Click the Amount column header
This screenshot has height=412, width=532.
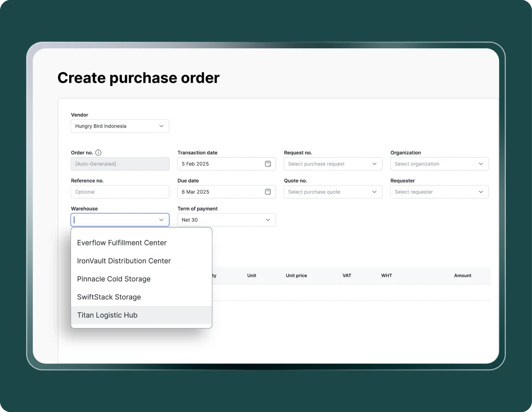pyautogui.click(x=462, y=276)
